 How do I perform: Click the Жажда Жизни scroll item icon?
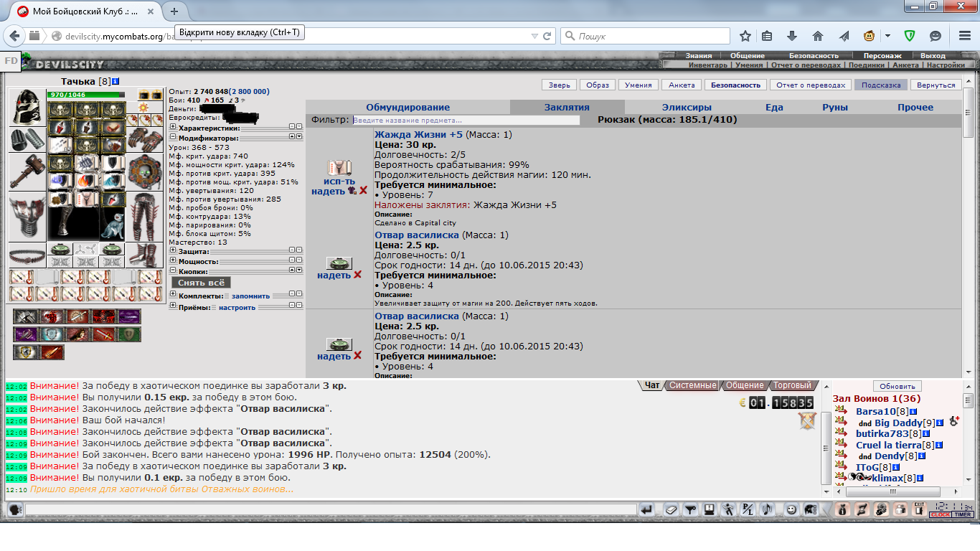tap(339, 168)
